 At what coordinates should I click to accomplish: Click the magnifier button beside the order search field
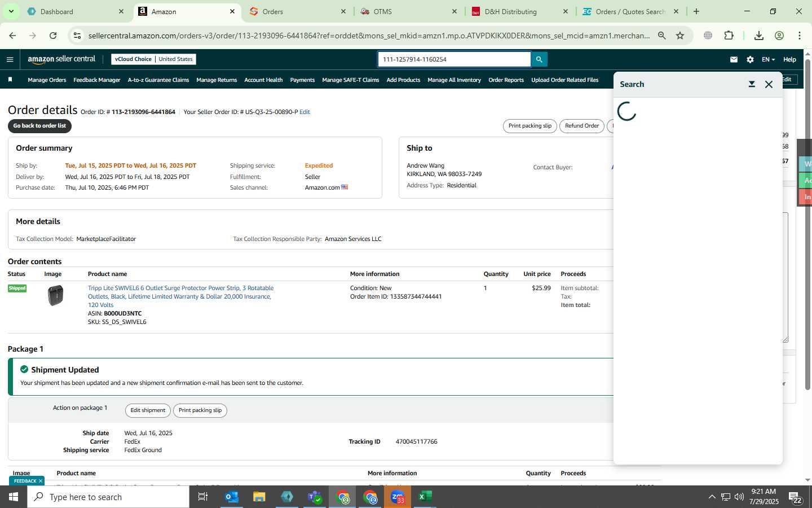pos(539,59)
